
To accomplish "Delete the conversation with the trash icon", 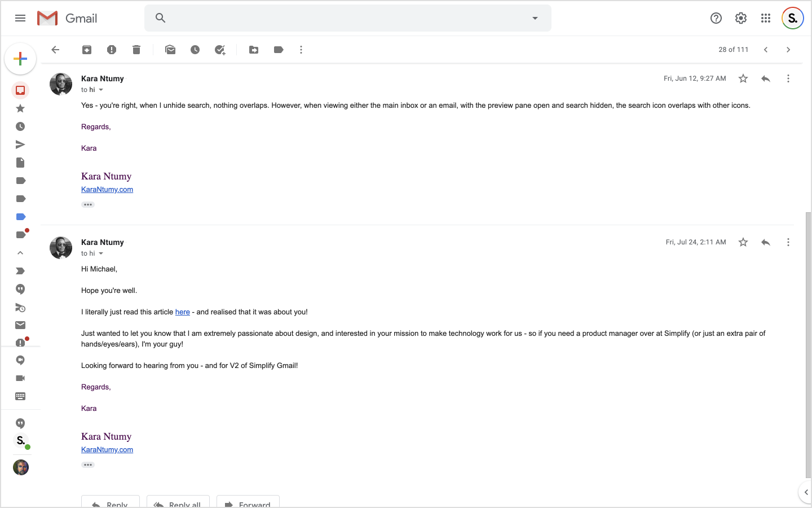I will coord(136,50).
